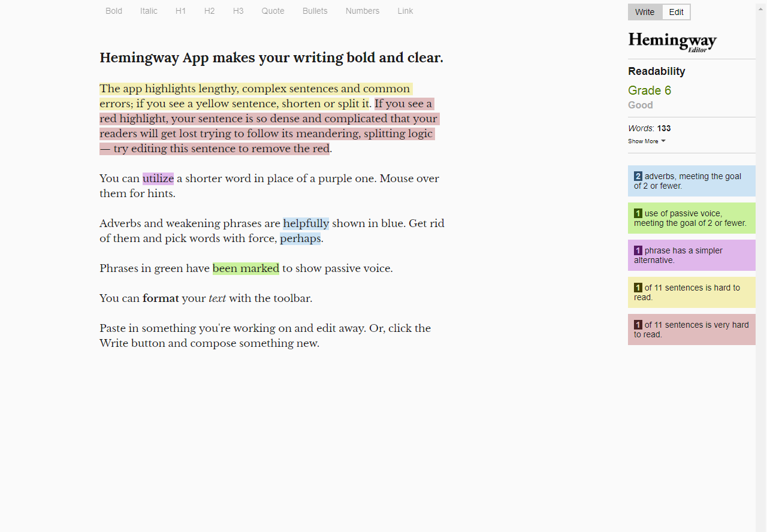Click the purple highlighted word utilize
The image size is (767, 532).
[158, 179]
